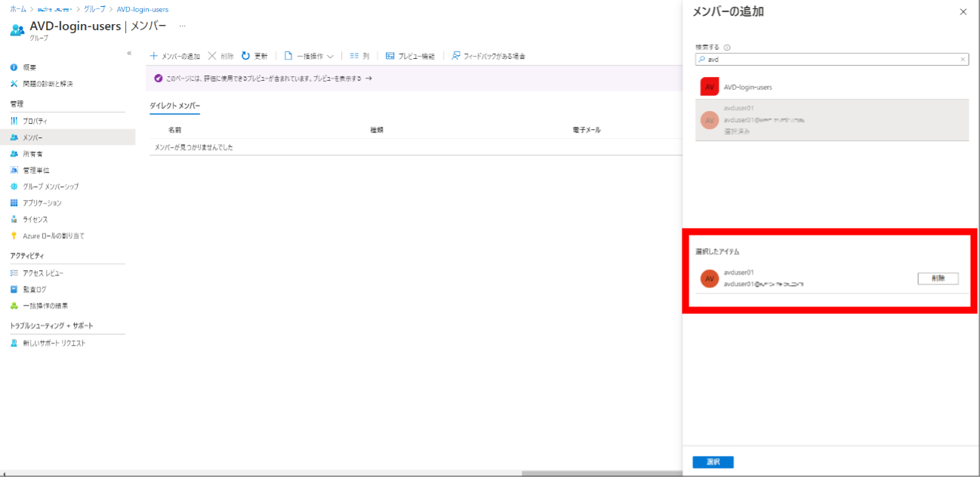The height and width of the screenshot is (477, 980).
Task: Select the ダイレクト メンバー tab
Action: [x=175, y=106]
